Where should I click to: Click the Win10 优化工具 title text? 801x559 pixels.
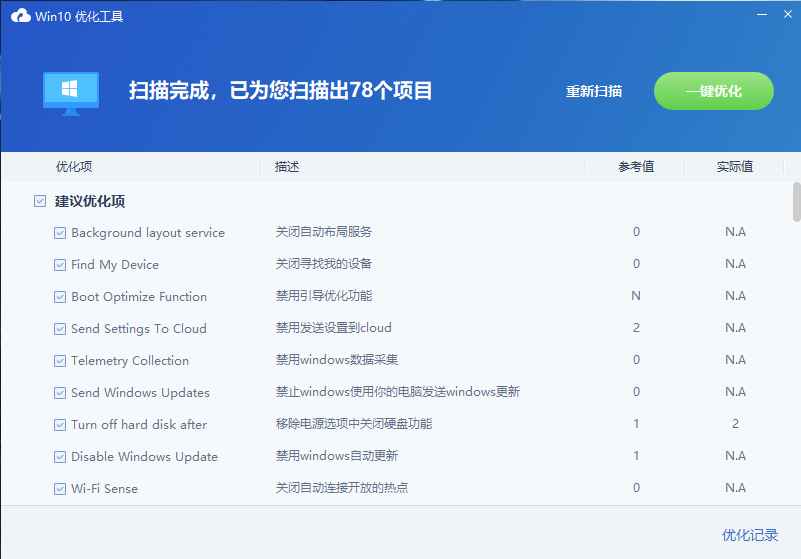tap(79, 16)
